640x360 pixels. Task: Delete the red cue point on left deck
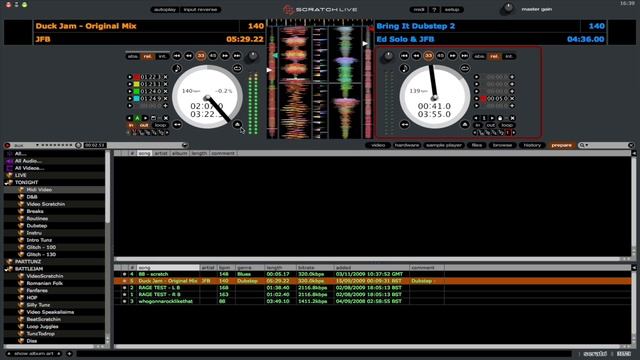coord(165,77)
